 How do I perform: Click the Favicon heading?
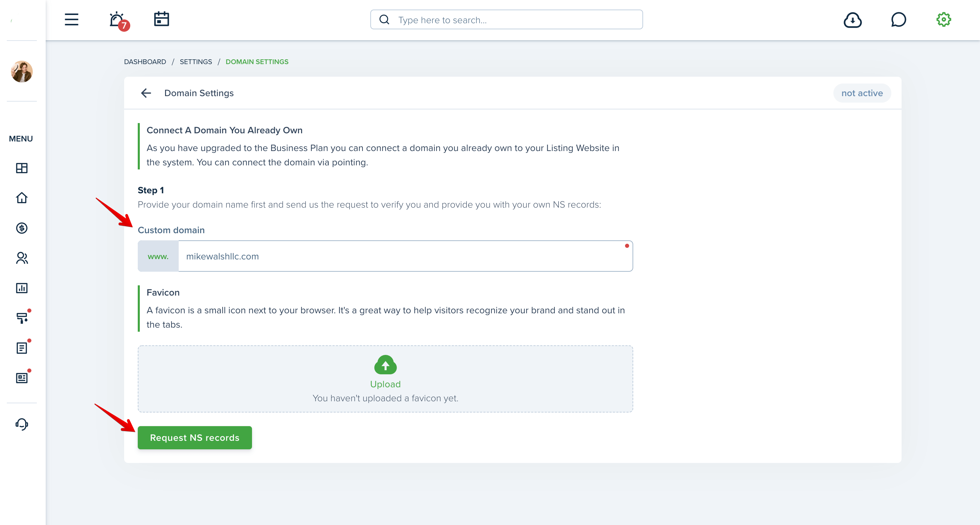coord(163,292)
